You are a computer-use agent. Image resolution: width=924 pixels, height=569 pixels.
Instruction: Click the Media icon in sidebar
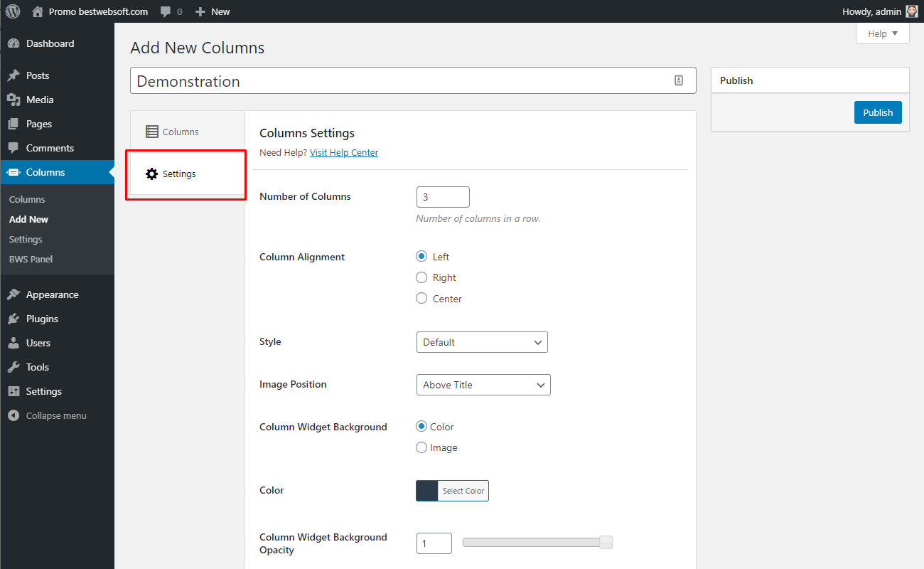[14, 100]
